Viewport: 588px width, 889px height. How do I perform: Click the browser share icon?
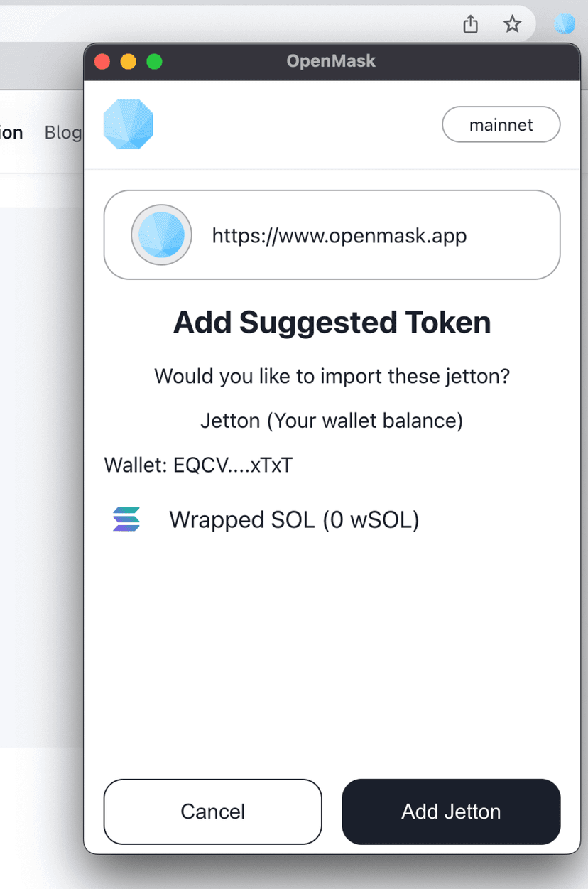470,25
